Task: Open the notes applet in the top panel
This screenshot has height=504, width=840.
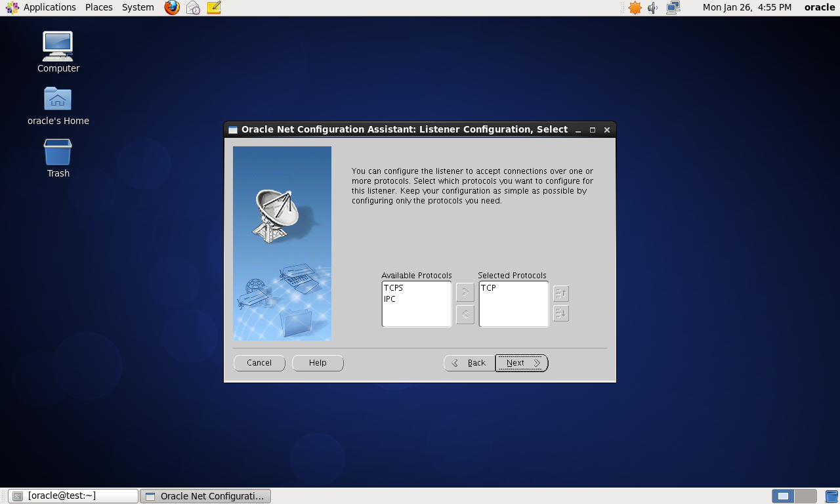Action: coord(214,8)
